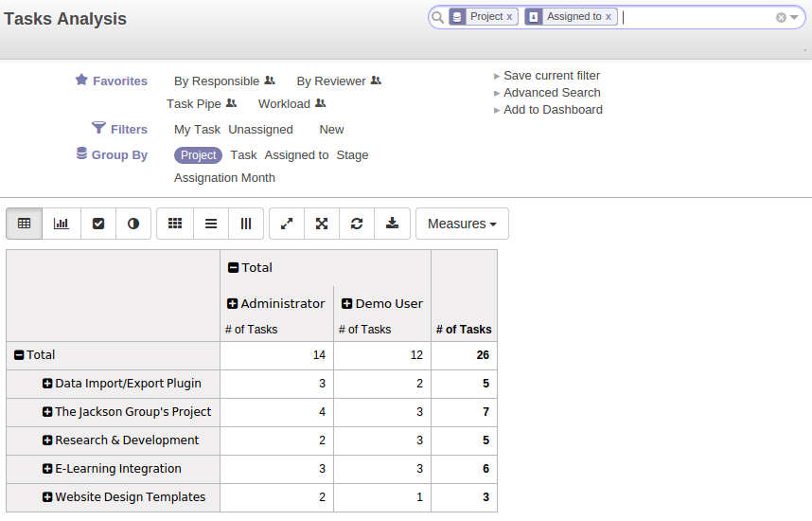
Task: Switch to the table grid view
Action: tap(25, 224)
